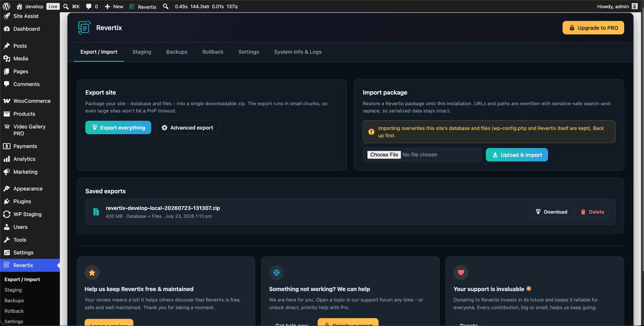Click the Posts pushpin icon
Image resolution: width=644 pixels, height=326 pixels.
[x=7, y=46]
